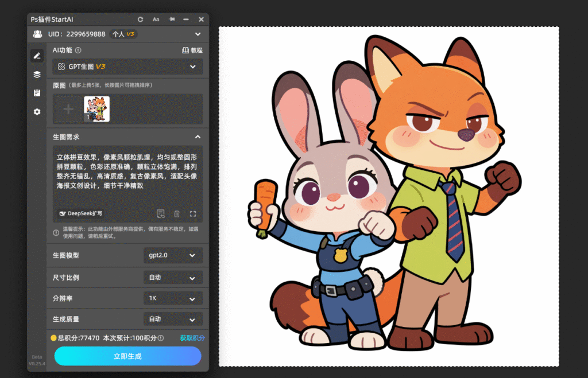Click the canvas image of the rabbit and fox
Image resolution: width=588 pixels, height=378 pixels.
(x=389, y=197)
